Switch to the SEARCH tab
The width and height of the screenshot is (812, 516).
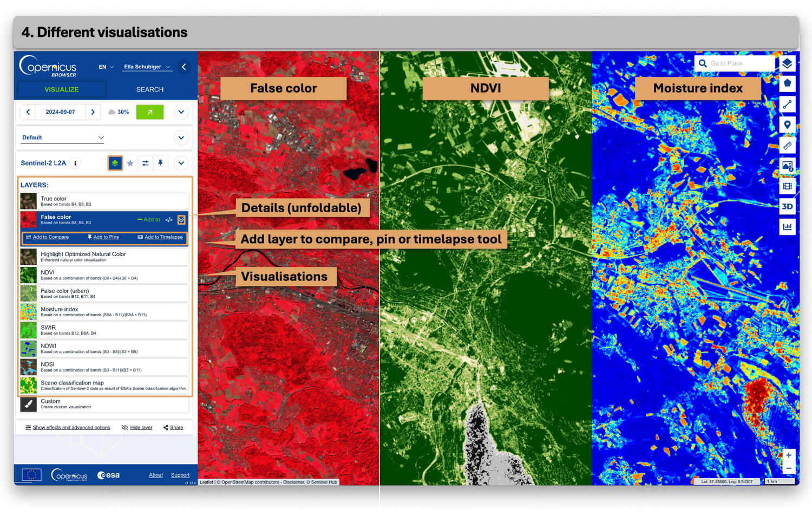pyautogui.click(x=149, y=89)
